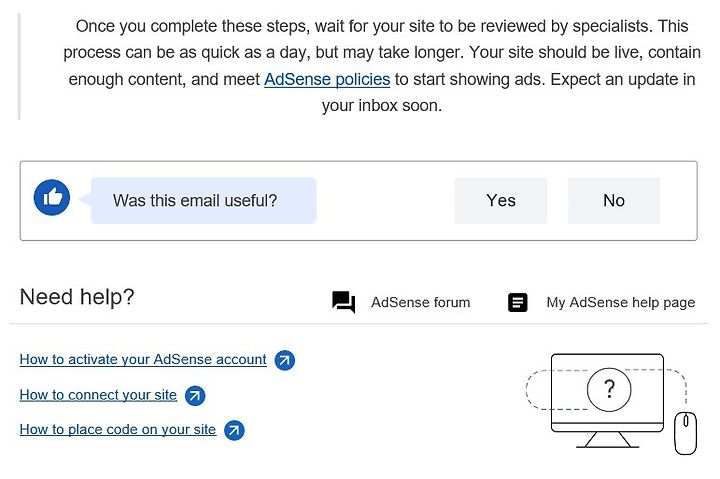Screen dimensions: 720x479
Task: Click arrow icon beside place code link
Action: (x=234, y=430)
